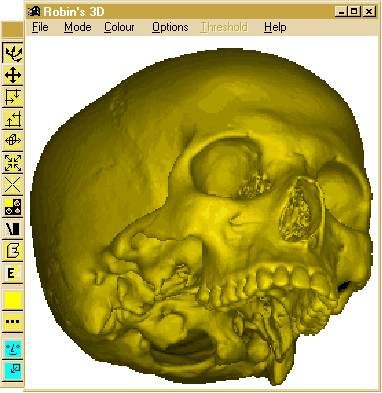The width and height of the screenshot is (382, 393).
Task: Click the second crop box icon
Action: pos(13,119)
